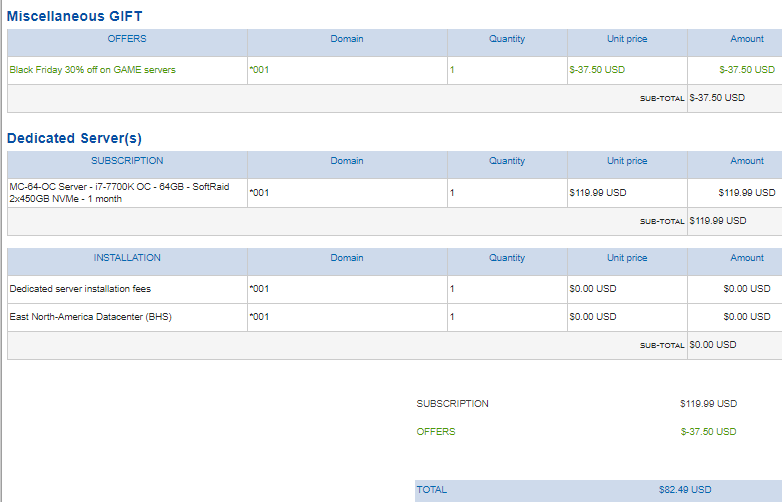Click the SUB-TOTAL label under the installation table
Image resolution: width=782 pixels, height=502 pixels.
click(662, 345)
